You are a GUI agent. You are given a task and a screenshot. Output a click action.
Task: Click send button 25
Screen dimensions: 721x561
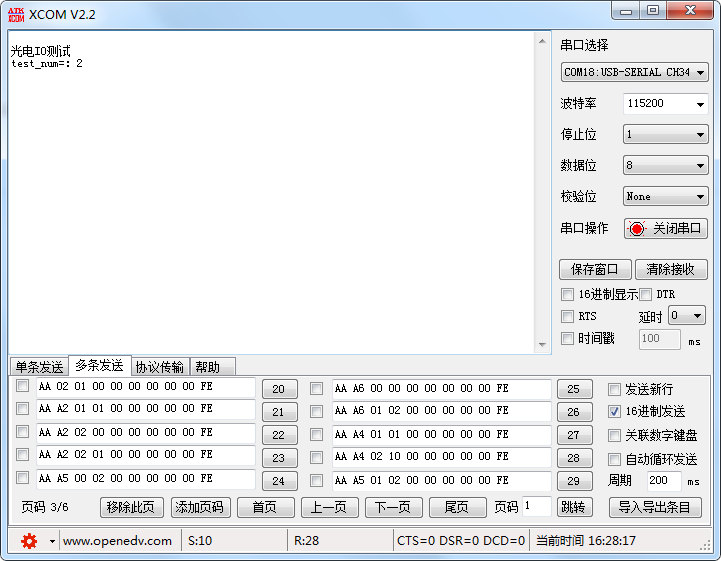pyautogui.click(x=575, y=389)
